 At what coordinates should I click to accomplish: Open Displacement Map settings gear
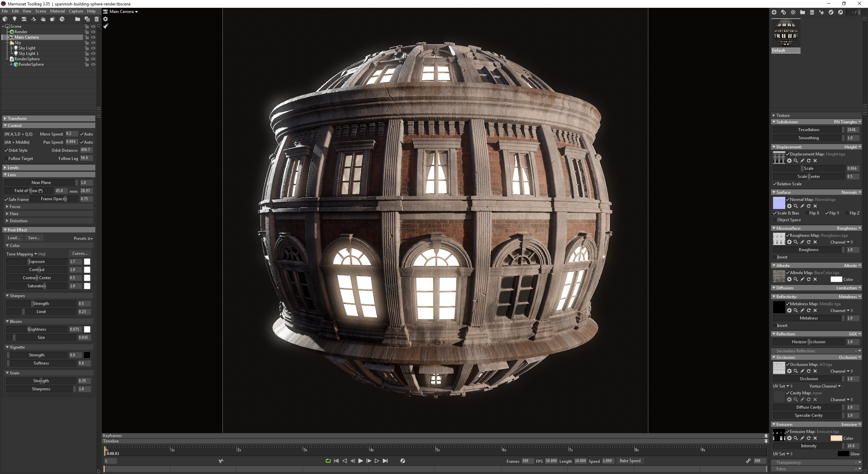click(x=789, y=161)
